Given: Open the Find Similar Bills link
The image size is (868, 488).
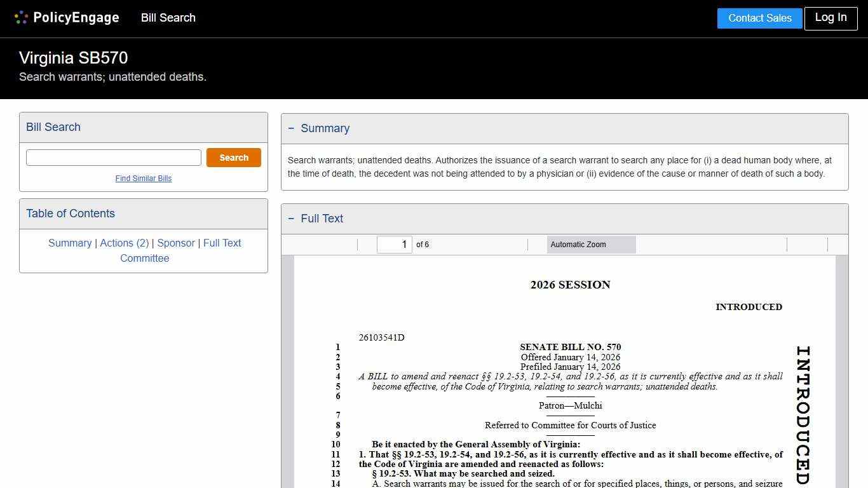Looking at the screenshot, I should [x=144, y=179].
